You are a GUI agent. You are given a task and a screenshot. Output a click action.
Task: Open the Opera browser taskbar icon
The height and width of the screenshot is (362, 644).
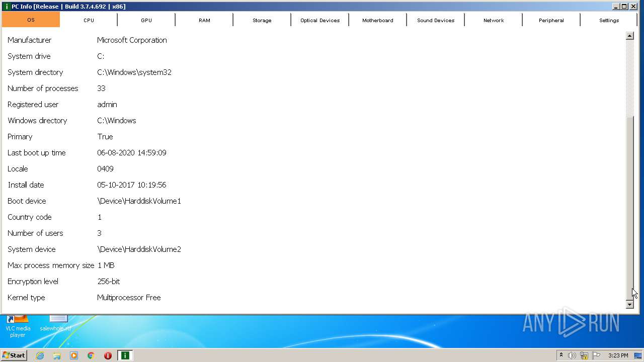coord(108,355)
